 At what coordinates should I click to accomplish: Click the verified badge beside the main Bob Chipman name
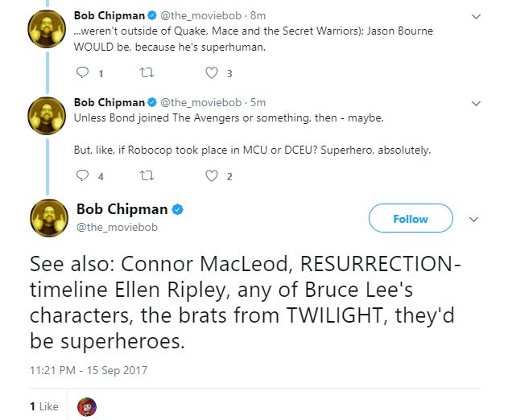[177, 209]
